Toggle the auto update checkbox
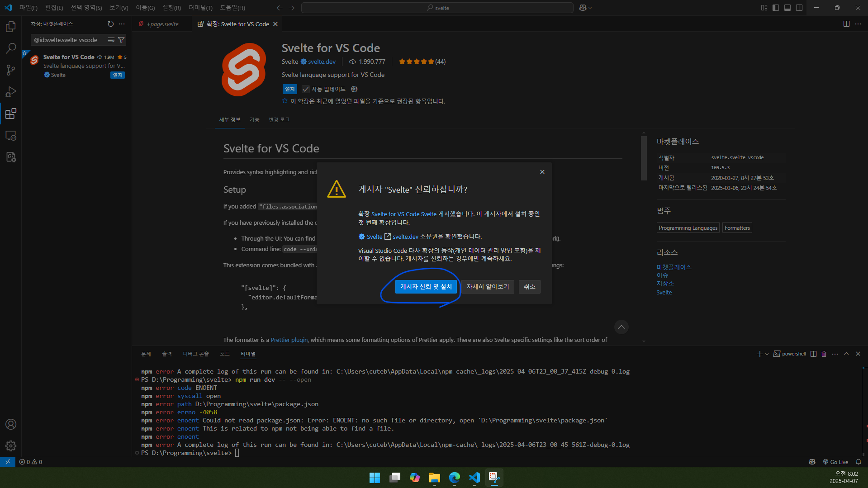This screenshot has width=868, height=488. click(306, 89)
